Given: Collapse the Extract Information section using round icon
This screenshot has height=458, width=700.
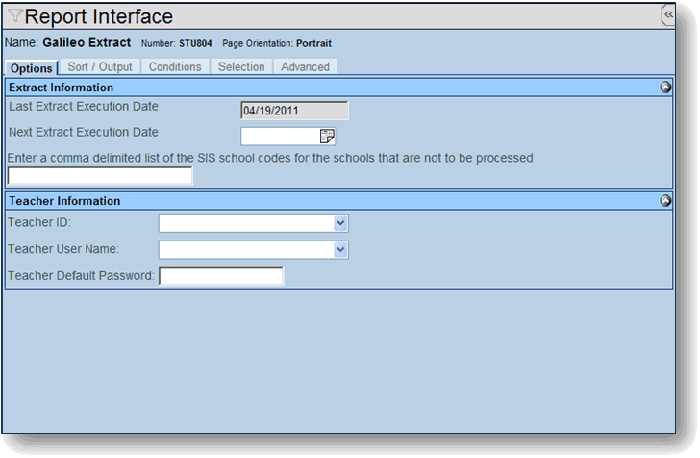Looking at the screenshot, I should point(665,87).
